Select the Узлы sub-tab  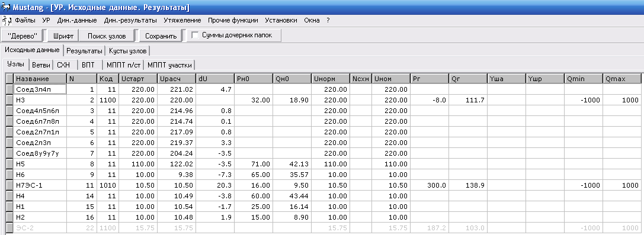pos(15,64)
